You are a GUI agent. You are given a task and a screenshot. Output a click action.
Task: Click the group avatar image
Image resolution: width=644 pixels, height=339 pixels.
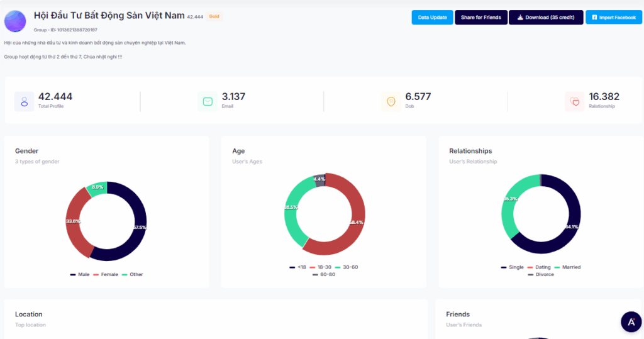pyautogui.click(x=15, y=21)
